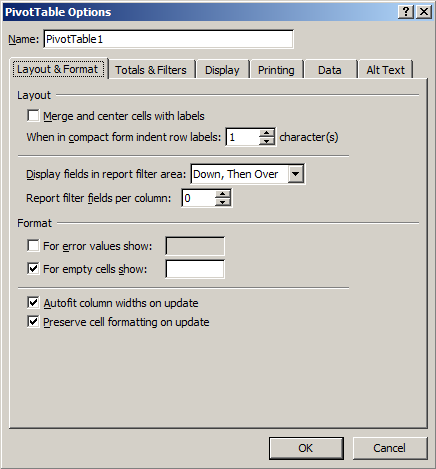Image resolution: width=436 pixels, height=469 pixels.
Task: Click the Help question mark icon
Action: click(x=406, y=12)
